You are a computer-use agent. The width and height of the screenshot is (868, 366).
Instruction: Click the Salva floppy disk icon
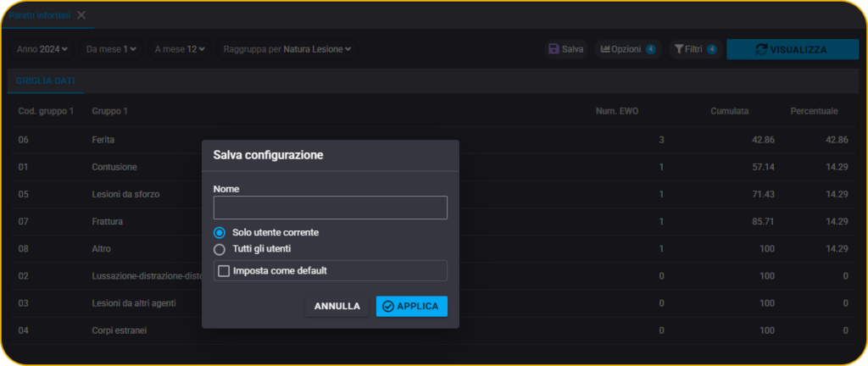554,49
